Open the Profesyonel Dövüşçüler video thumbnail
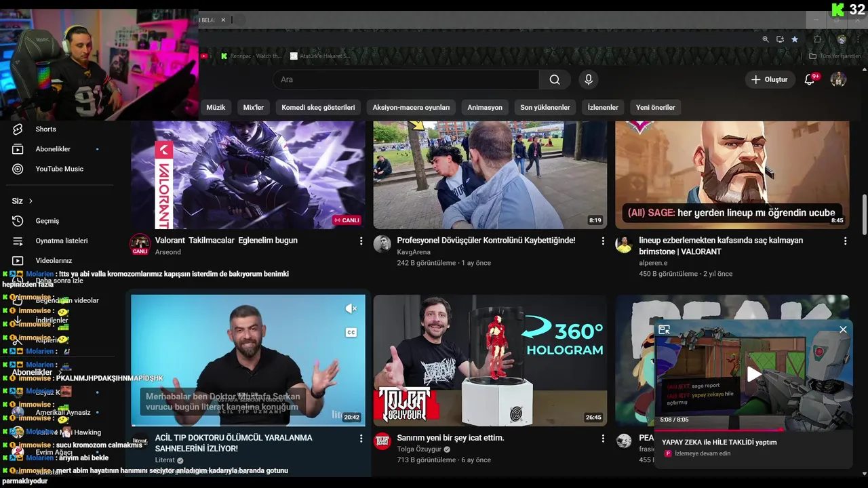Viewport: 868px width, 488px height. coord(490,175)
